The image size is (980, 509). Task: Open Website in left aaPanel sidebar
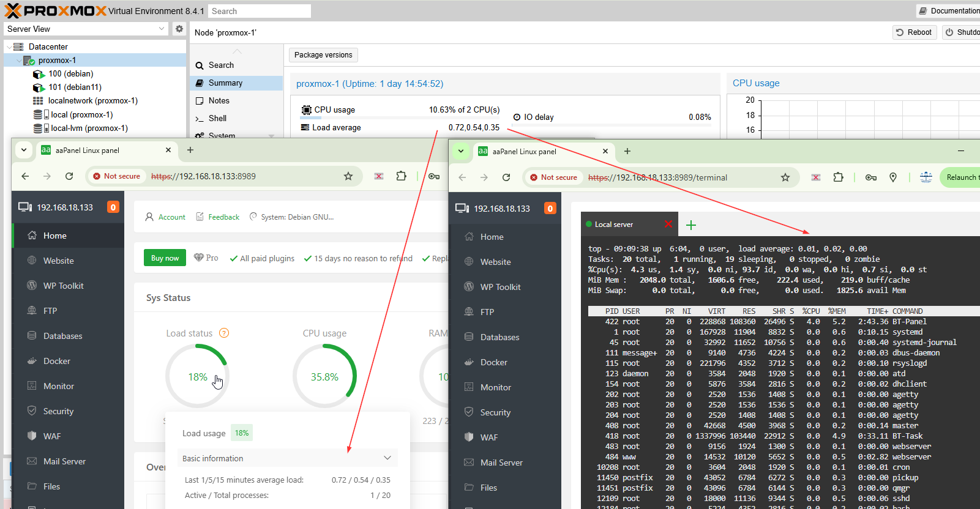[68, 261]
